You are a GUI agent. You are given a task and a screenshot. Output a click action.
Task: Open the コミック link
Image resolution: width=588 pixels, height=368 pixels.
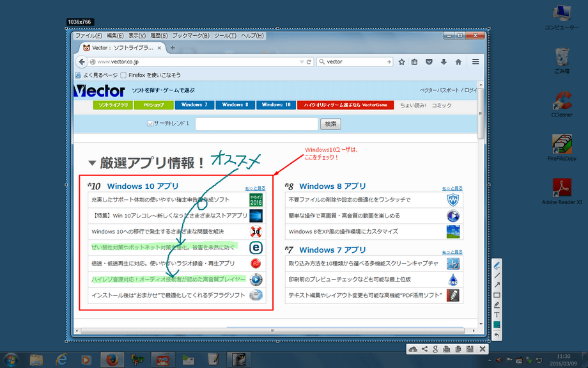click(442, 106)
